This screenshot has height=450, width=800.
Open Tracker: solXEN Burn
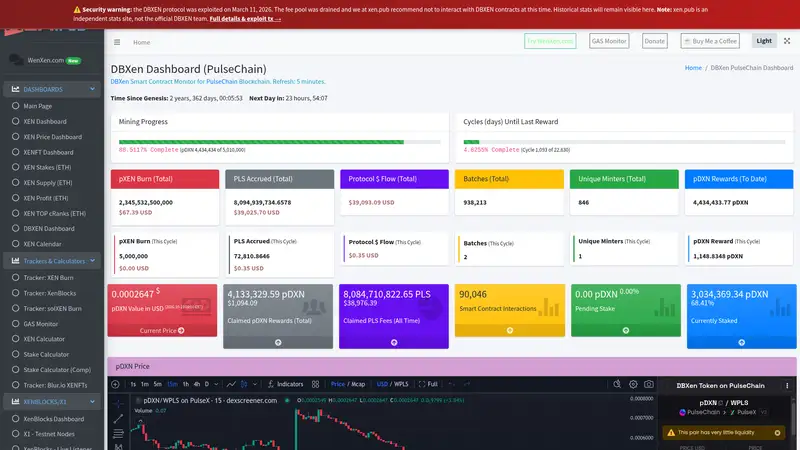coord(52,308)
